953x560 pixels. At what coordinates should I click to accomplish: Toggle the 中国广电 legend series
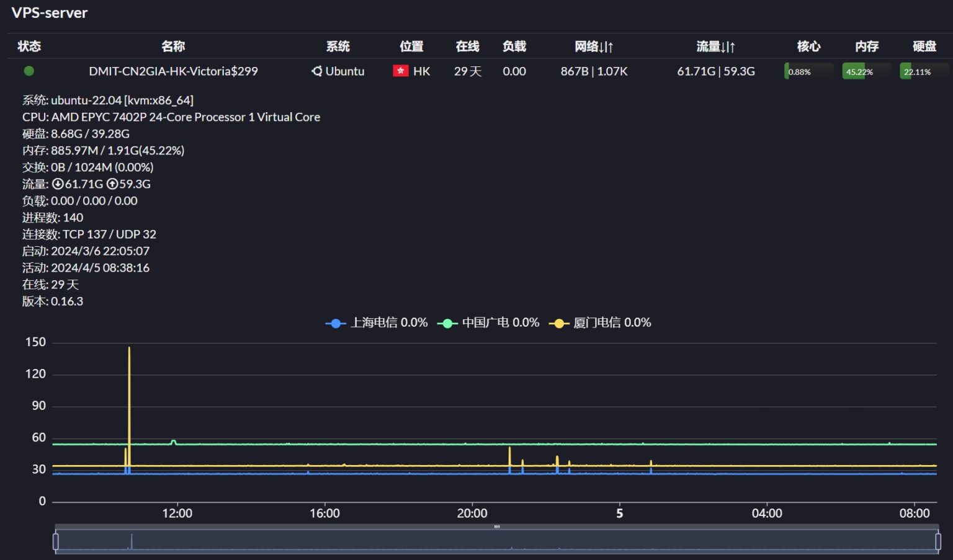488,322
